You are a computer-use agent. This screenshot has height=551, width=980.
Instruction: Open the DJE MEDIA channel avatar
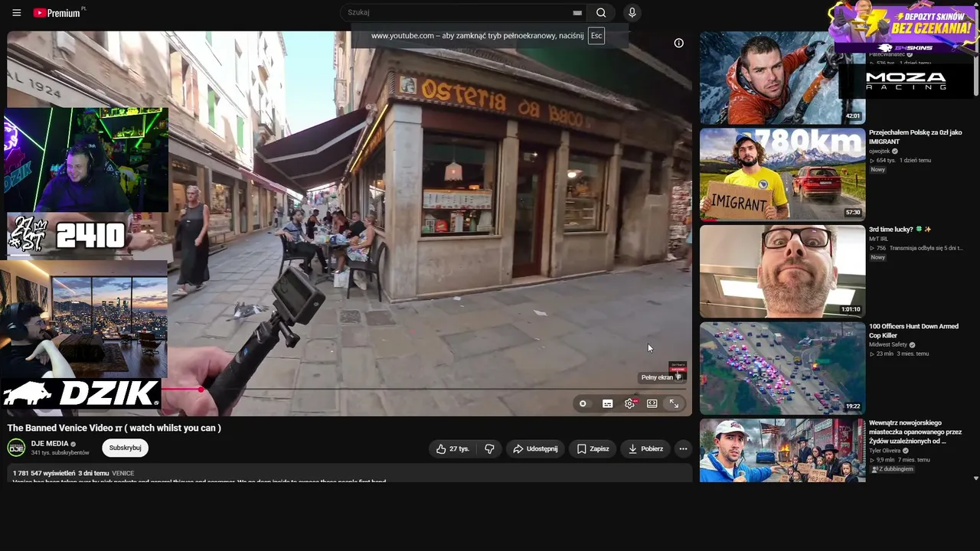point(16,448)
